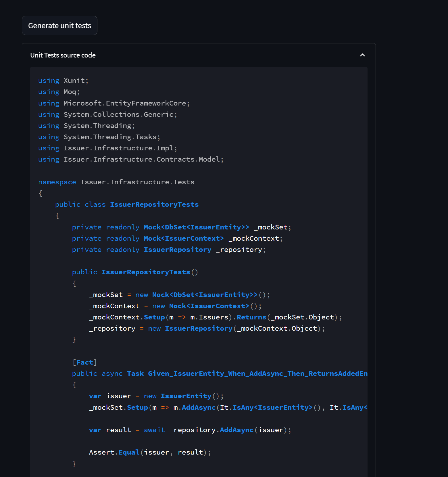The height and width of the screenshot is (477, 448).
Task: Click the '_mockSet' field declaration line
Action: pyautogui.click(x=181, y=227)
